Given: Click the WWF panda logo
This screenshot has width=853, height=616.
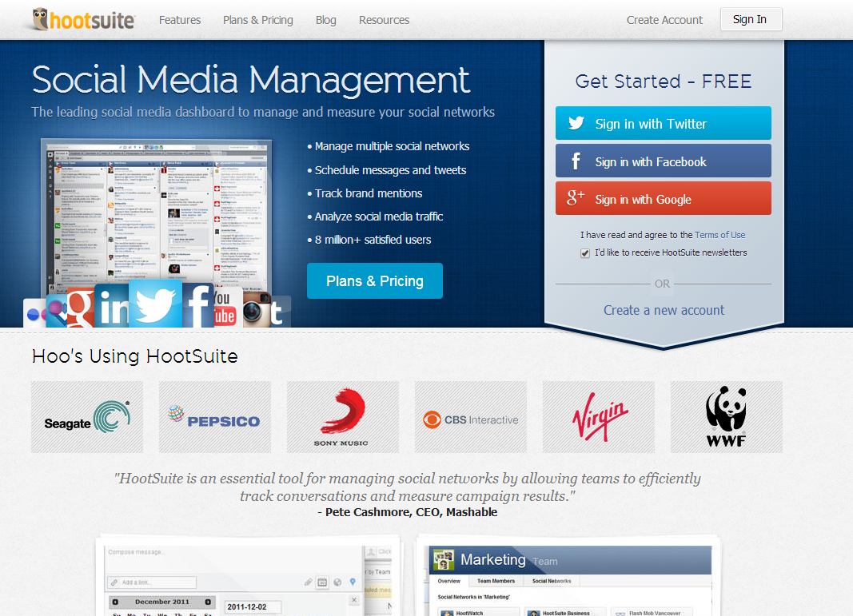Looking at the screenshot, I should pos(726,417).
